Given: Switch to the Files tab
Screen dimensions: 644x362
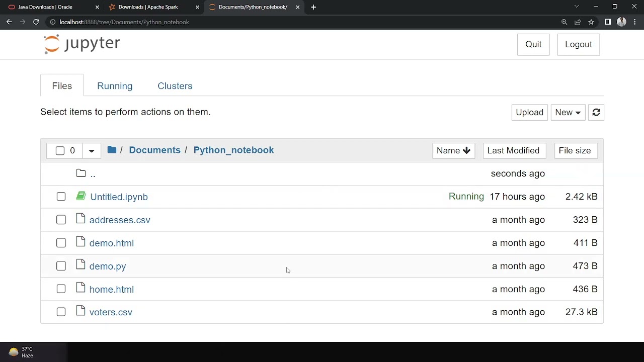Looking at the screenshot, I should [x=62, y=86].
